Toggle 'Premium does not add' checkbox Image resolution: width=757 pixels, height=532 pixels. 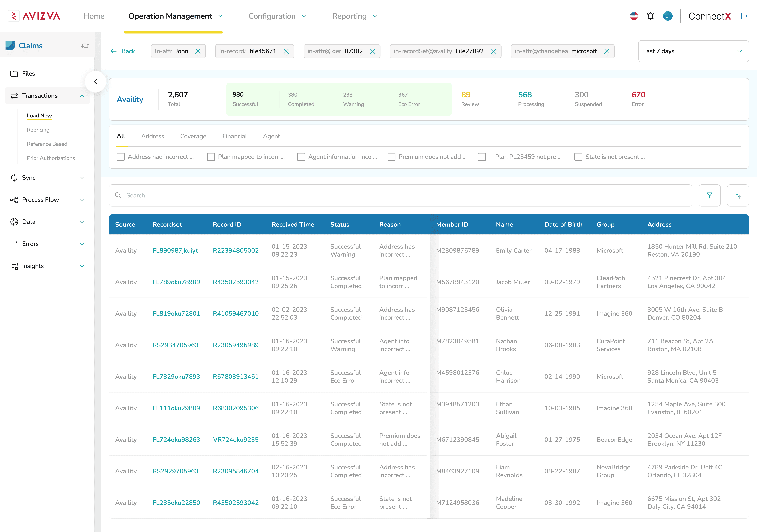click(x=391, y=157)
